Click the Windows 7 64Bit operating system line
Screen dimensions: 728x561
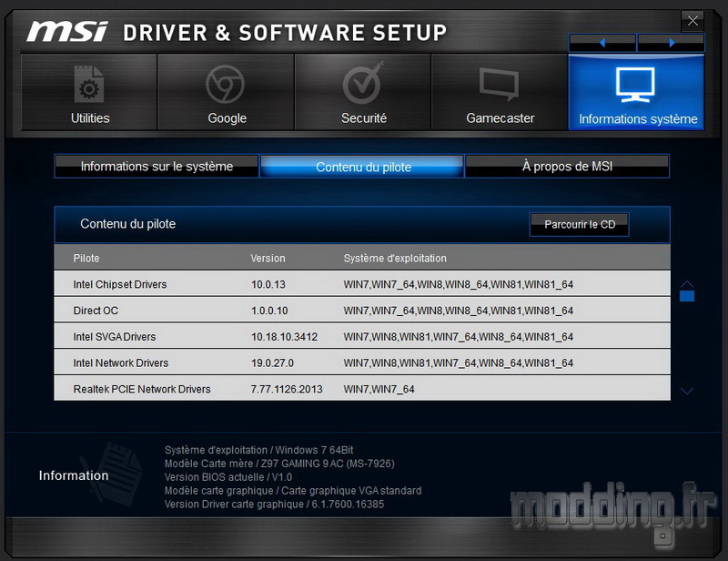tap(259, 450)
